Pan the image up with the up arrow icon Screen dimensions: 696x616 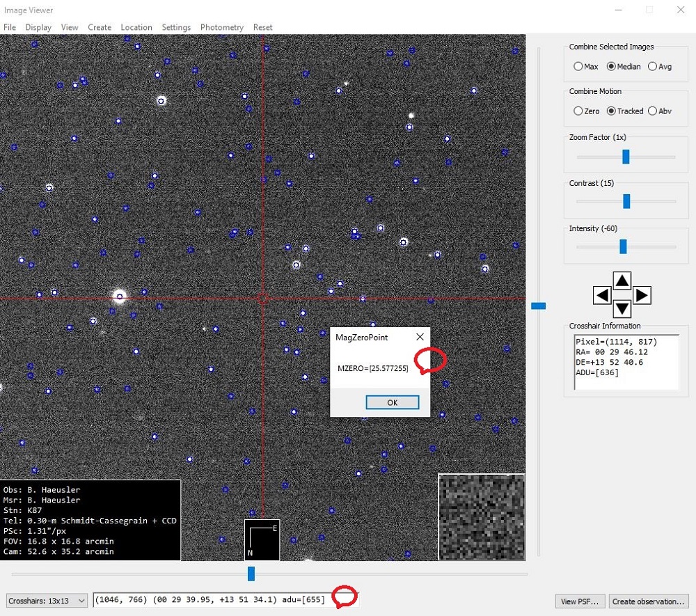[622, 280]
